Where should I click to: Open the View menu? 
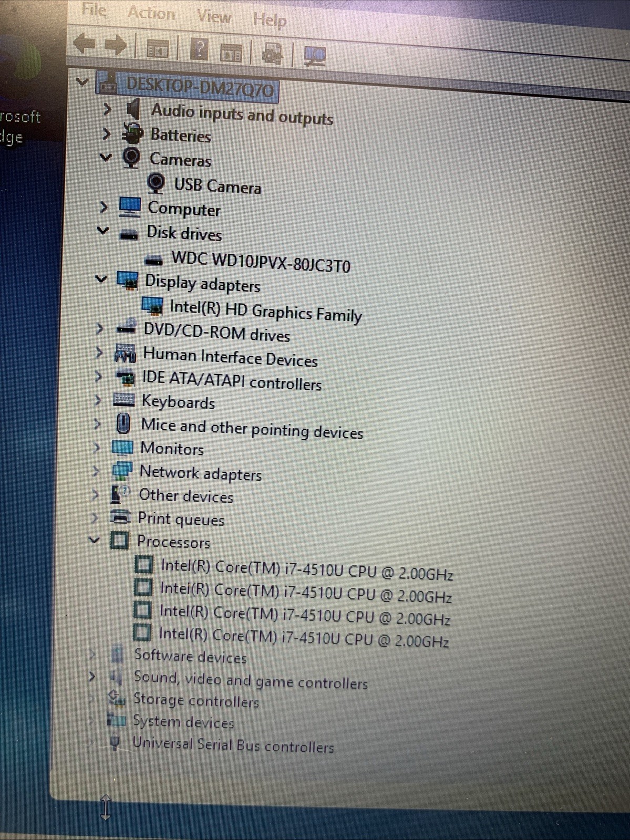pos(214,17)
